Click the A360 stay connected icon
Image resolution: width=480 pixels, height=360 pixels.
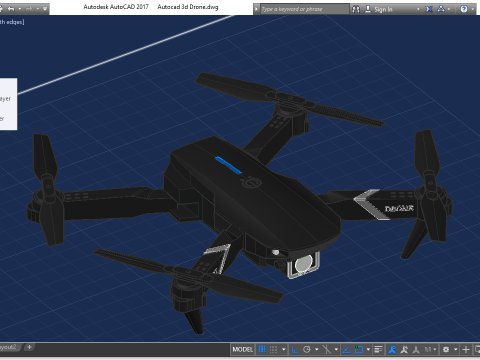point(441,9)
